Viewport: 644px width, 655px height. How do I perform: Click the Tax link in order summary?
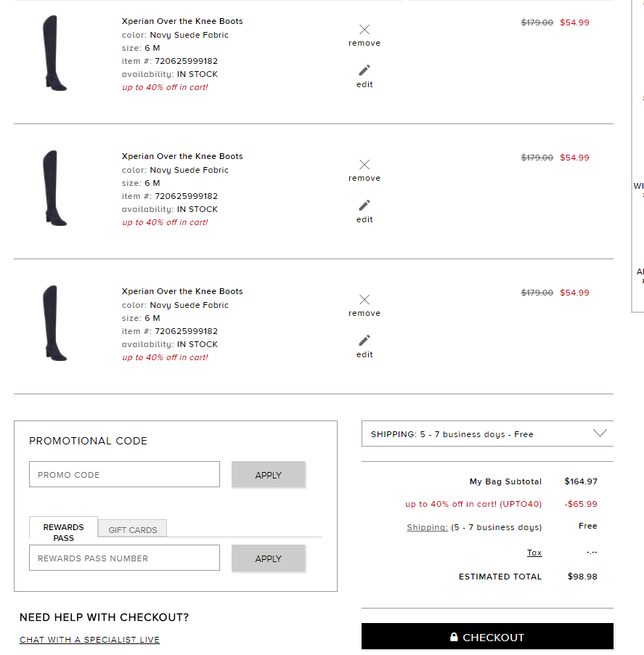tap(534, 553)
